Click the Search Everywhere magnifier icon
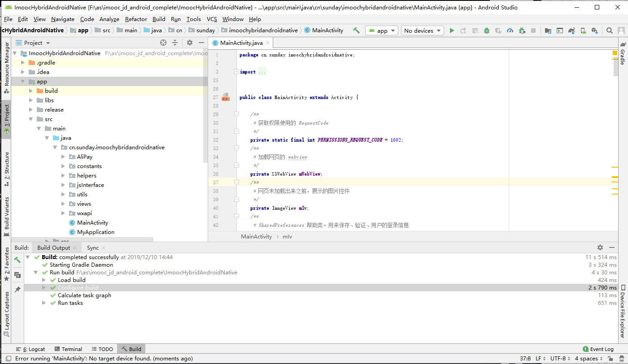628x364 pixels. click(610, 30)
